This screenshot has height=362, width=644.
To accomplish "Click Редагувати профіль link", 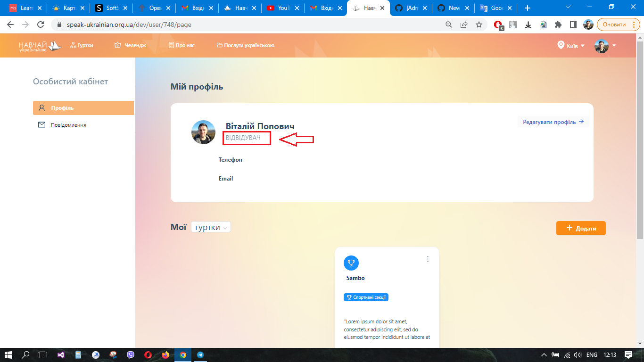I will [553, 122].
